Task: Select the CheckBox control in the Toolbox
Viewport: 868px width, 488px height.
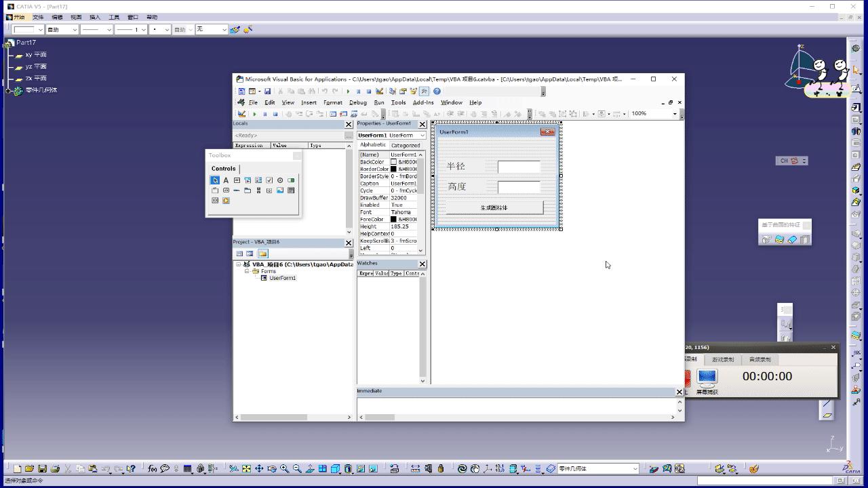Action: [269, 180]
